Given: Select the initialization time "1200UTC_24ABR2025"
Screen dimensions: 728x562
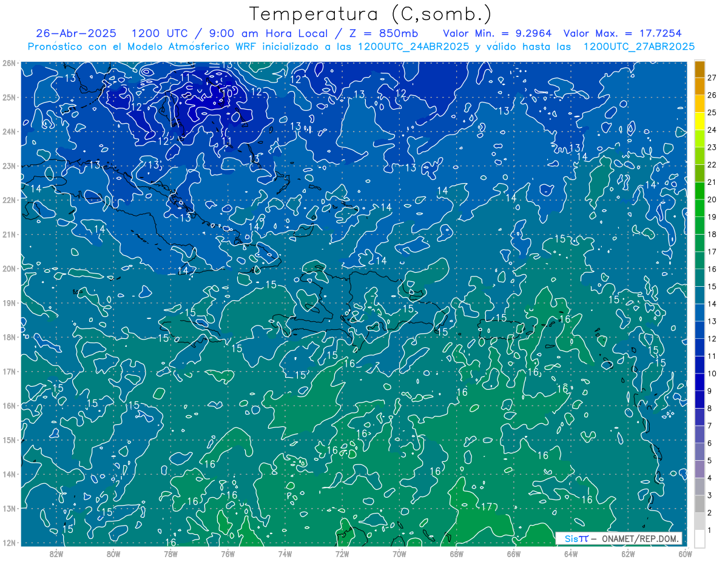Looking at the screenshot, I should tap(413, 47).
